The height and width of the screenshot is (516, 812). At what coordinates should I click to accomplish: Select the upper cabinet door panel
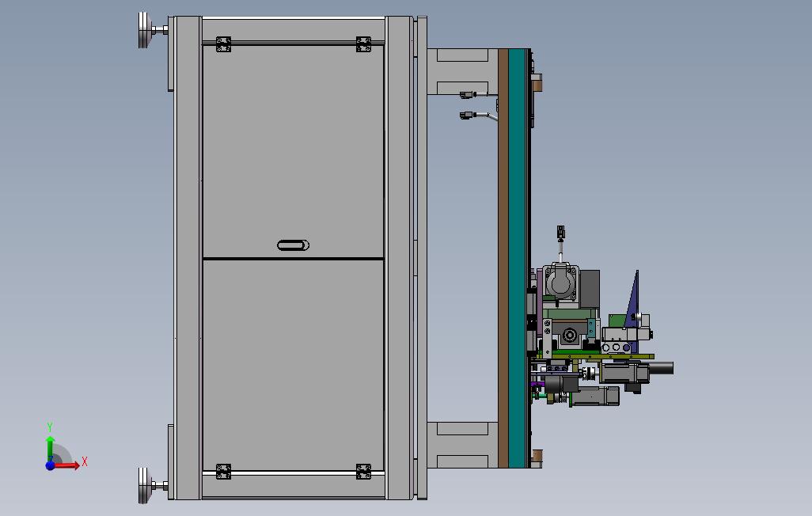[293, 151]
